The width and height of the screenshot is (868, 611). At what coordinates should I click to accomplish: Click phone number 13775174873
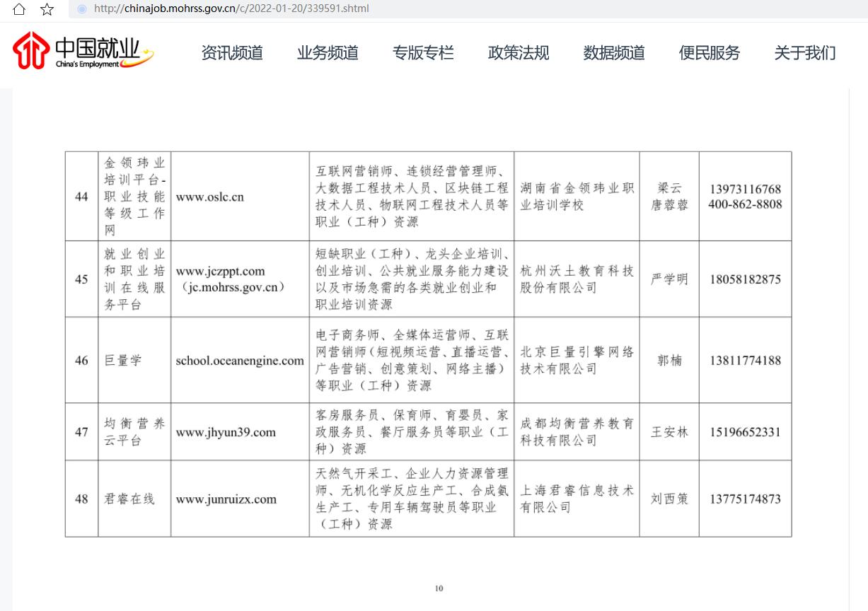[x=746, y=499]
